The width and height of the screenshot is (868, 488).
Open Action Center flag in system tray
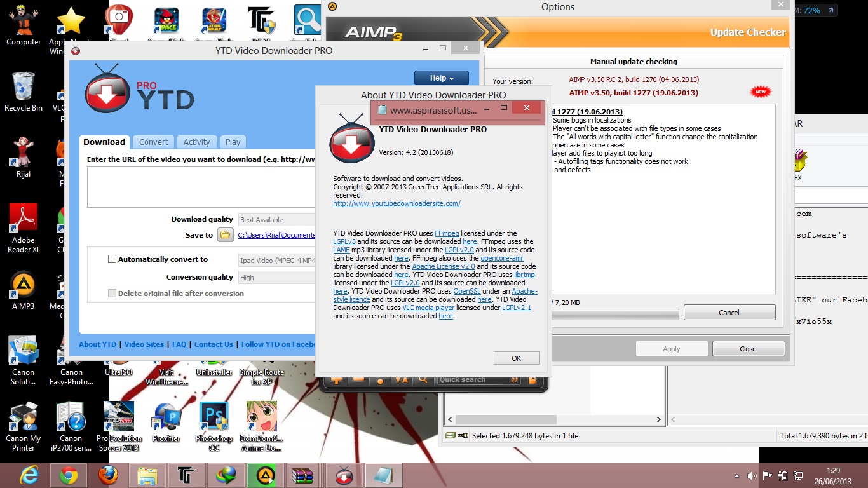(x=768, y=475)
